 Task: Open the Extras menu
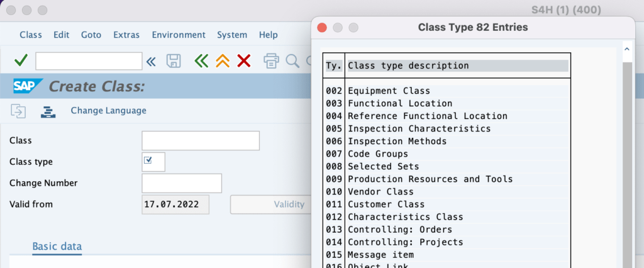coord(126,35)
